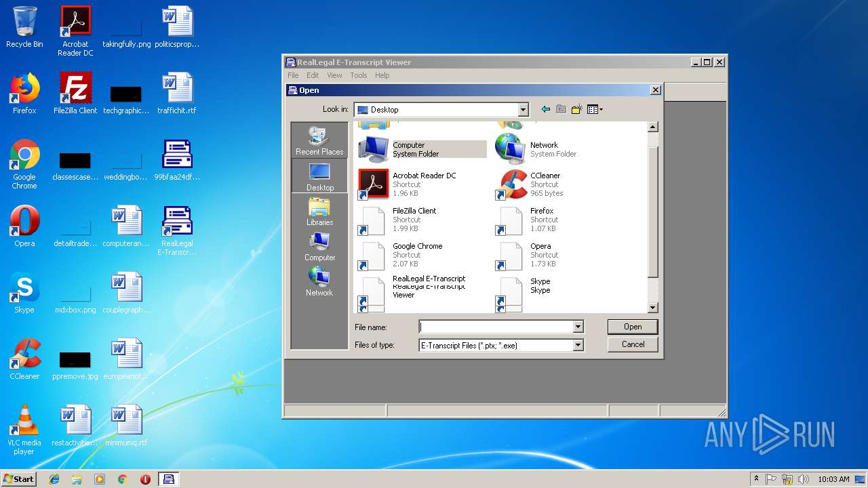Show hidden tray icons arrow

pyautogui.click(x=757, y=479)
